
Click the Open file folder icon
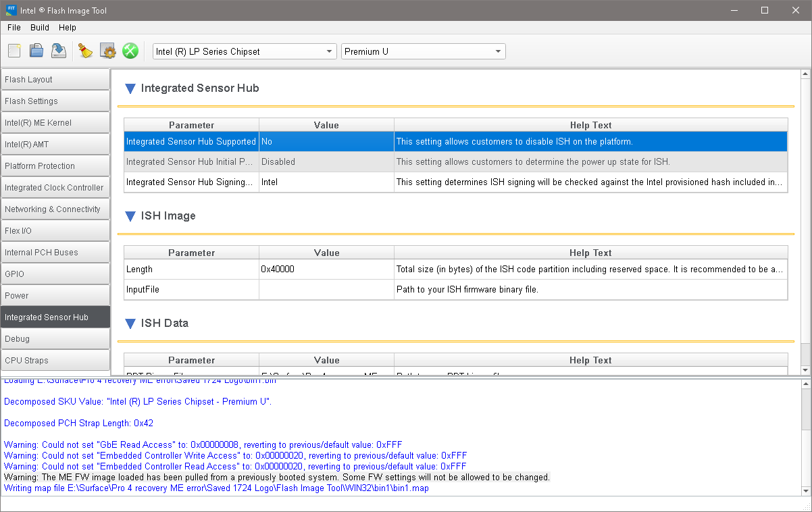pos(36,51)
